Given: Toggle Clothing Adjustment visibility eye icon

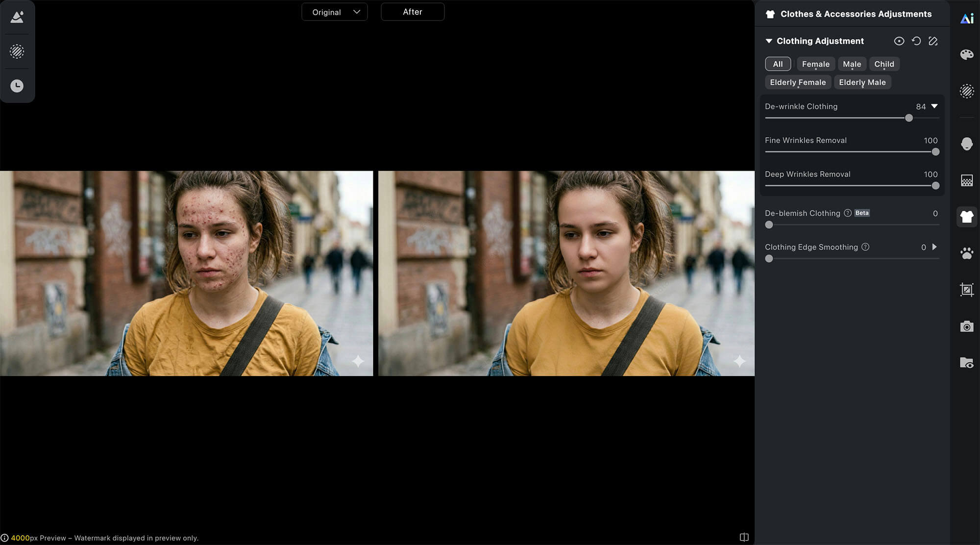Looking at the screenshot, I should point(899,41).
